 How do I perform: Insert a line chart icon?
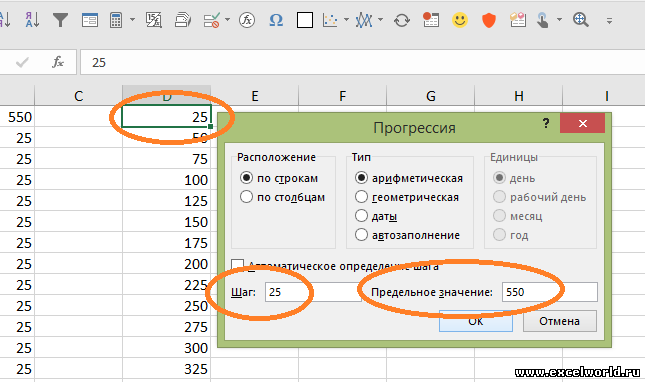364,20
